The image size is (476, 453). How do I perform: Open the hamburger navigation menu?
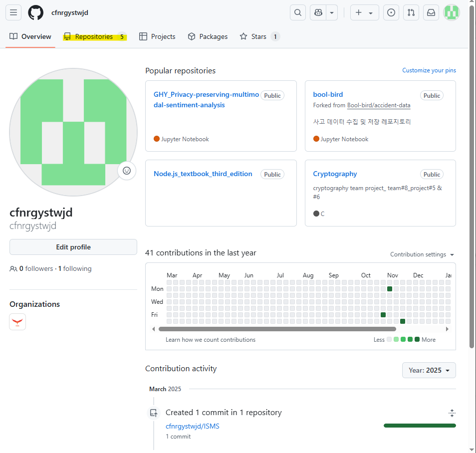(13, 12)
